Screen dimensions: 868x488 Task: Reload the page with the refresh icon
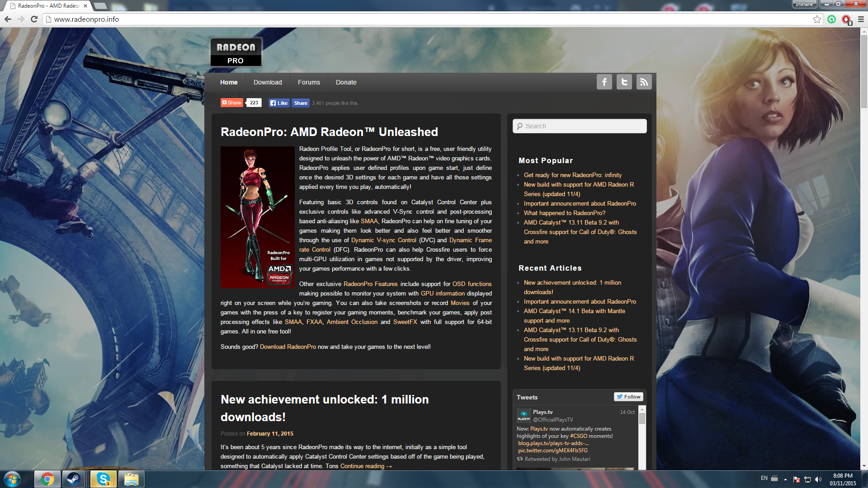pyautogui.click(x=34, y=19)
